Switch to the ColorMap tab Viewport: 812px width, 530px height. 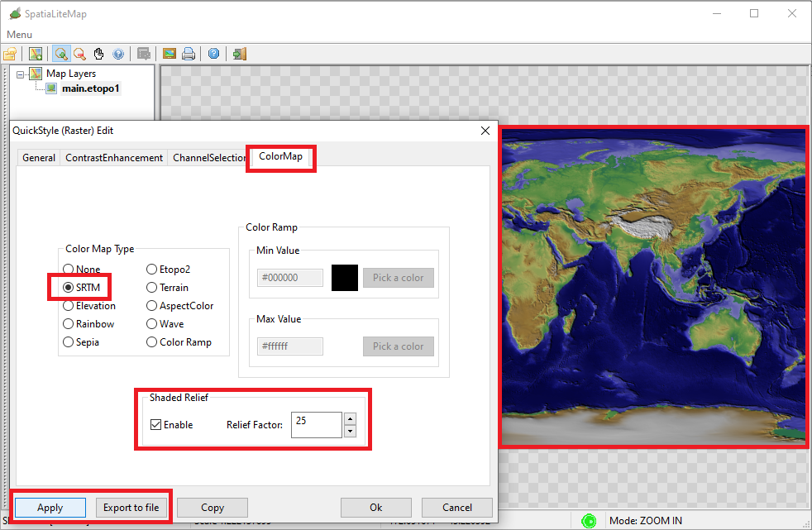click(x=280, y=156)
